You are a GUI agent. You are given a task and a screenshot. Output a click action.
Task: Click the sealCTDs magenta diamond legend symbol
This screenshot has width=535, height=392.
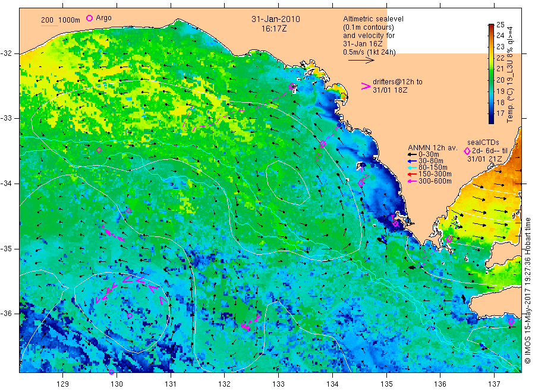coord(467,151)
